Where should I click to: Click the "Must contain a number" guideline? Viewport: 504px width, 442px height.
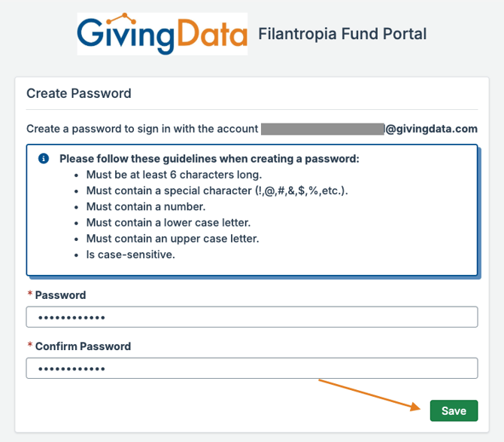pos(146,206)
